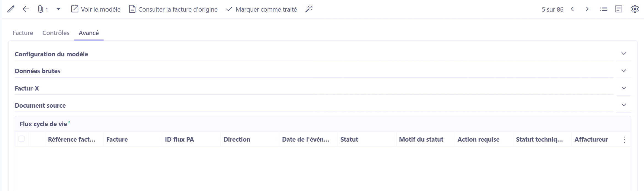Click Marquer comme traité button
This screenshot has width=644, height=191.
click(261, 9)
